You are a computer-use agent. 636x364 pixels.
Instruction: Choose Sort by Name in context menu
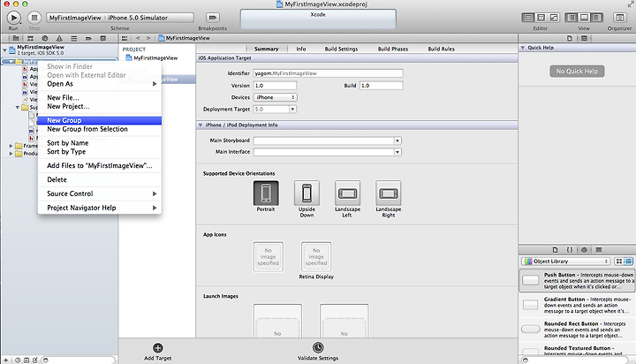point(100,143)
